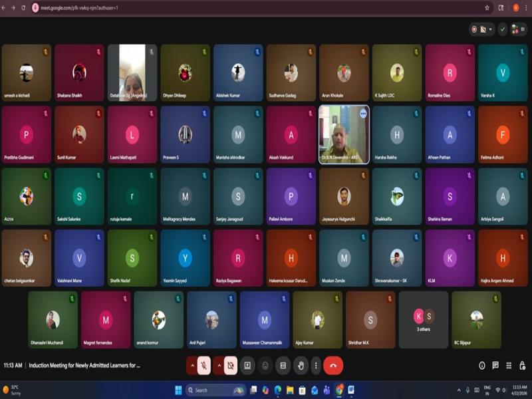Open host controls lock icon
The height and width of the screenshot is (399, 532).
(522, 365)
